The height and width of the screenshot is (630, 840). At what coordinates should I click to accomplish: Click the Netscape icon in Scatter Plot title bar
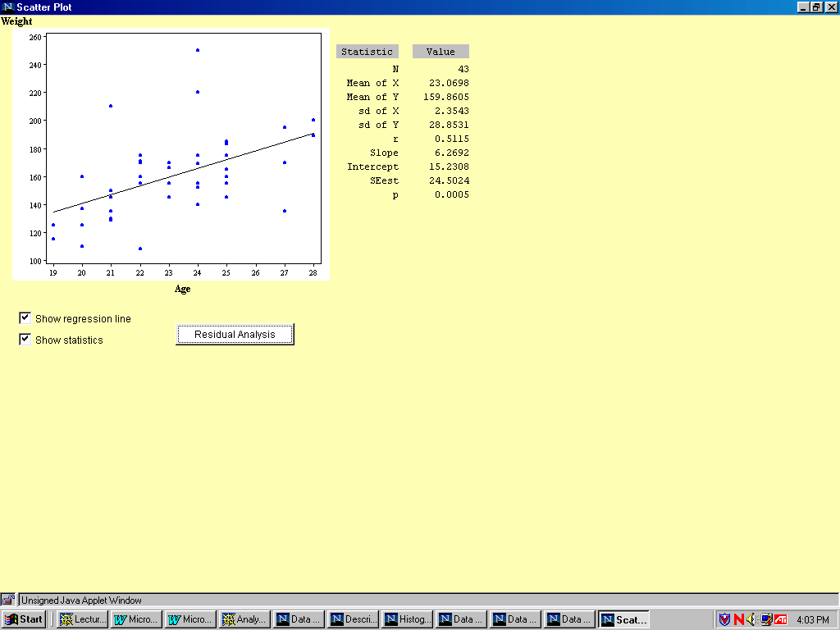point(8,7)
